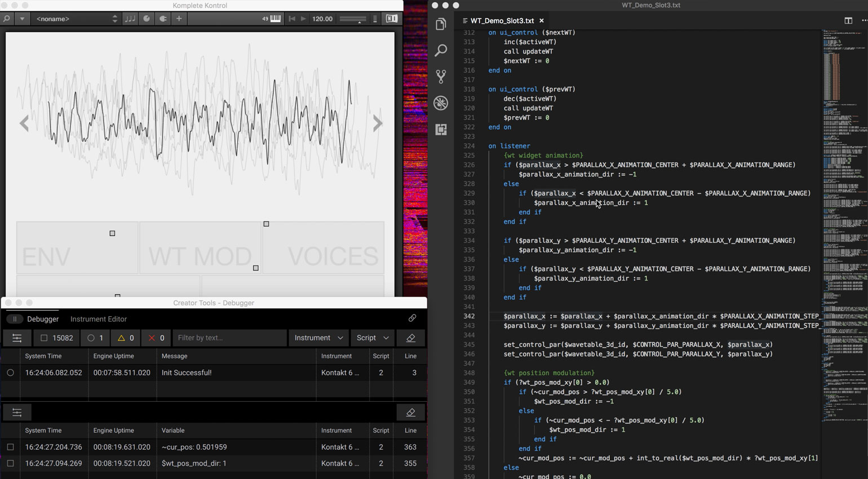
Task: Click the Filter by text field
Action: tap(229, 338)
